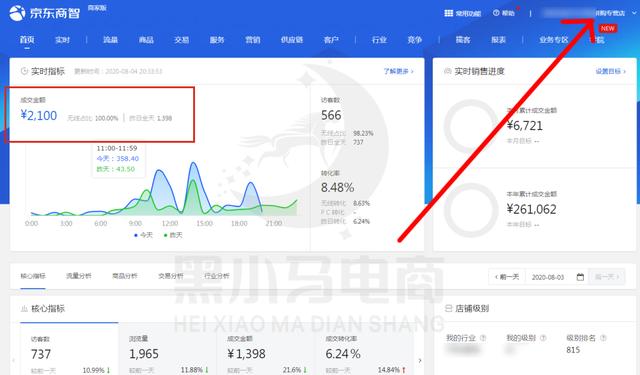The image size is (640, 375).
Task: Select the 566 访客数 value
Action: (331, 115)
